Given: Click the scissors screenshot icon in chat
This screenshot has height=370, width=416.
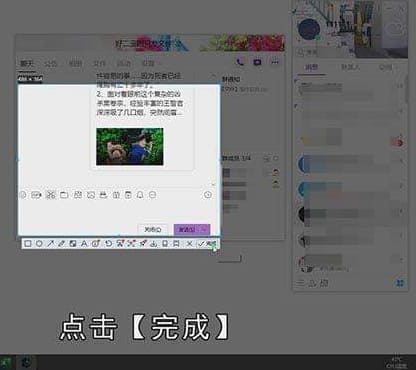Looking at the screenshot, I should (x=51, y=195).
